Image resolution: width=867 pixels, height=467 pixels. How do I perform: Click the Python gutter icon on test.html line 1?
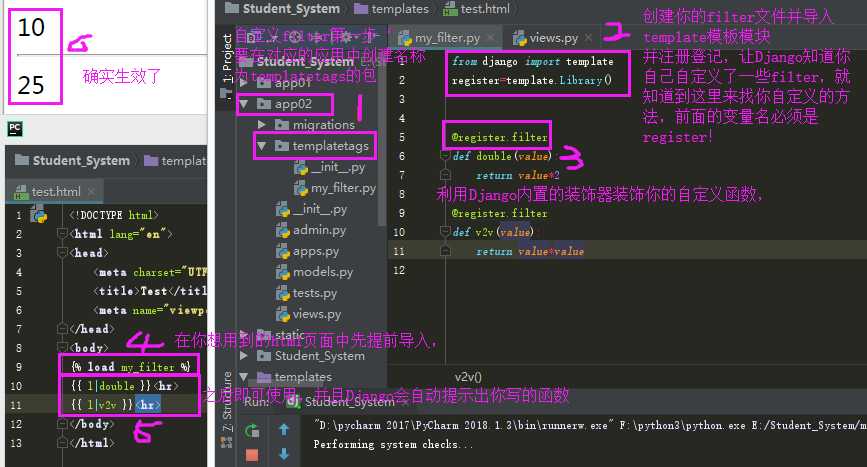tap(39, 214)
